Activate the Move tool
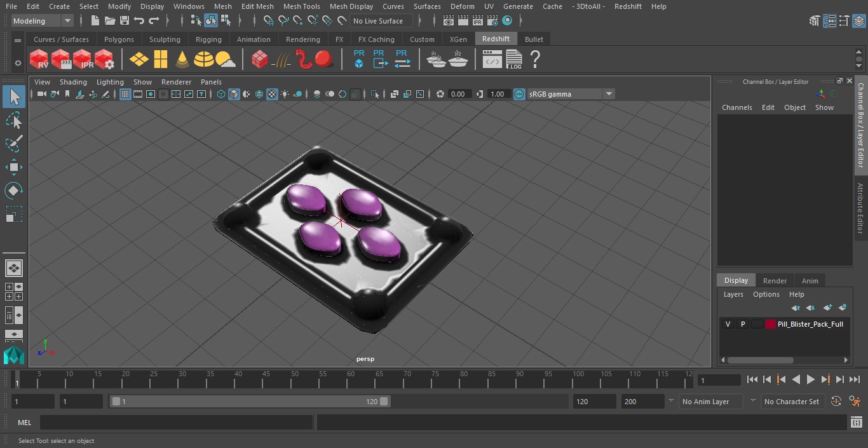 tap(13, 167)
